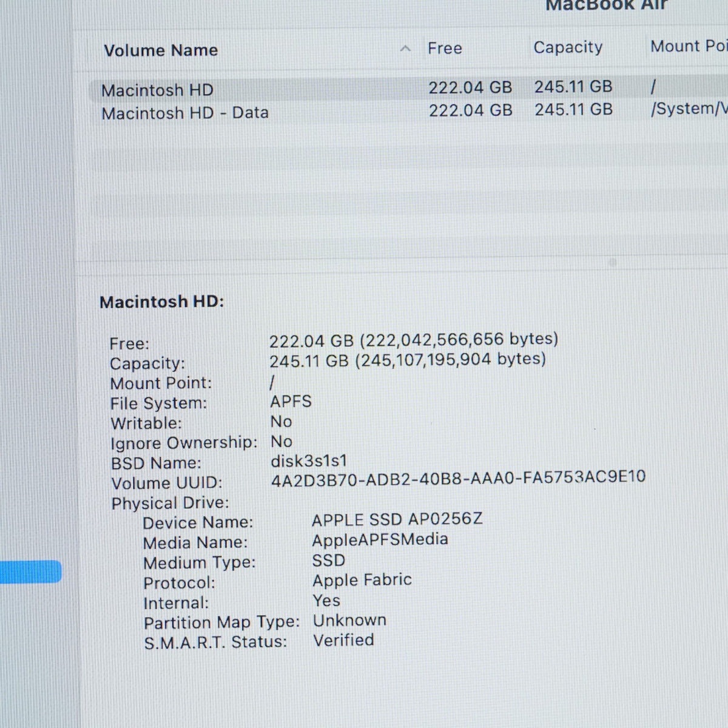Click the media name AppleAPFSMedia
The height and width of the screenshot is (728, 728).
380,540
